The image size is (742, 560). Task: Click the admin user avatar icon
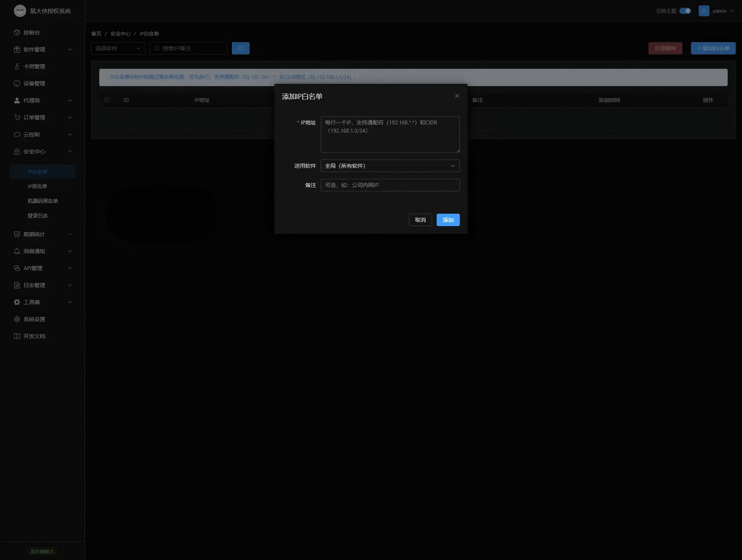tap(704, 11)
